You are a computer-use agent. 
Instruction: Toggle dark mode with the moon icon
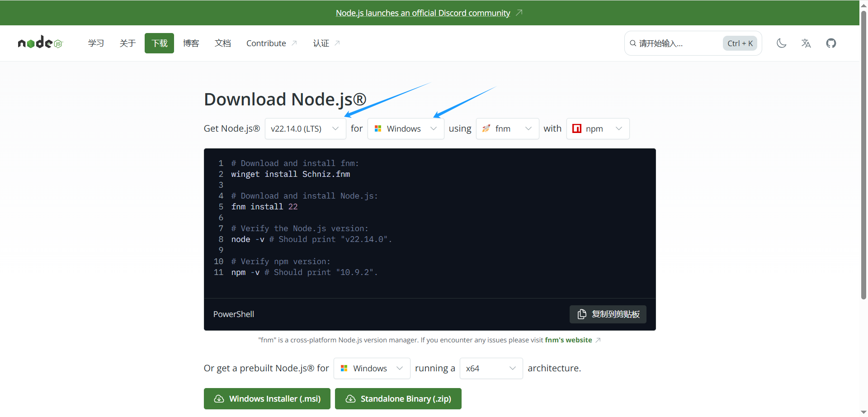pyautogui.click(x=782, y=43)
